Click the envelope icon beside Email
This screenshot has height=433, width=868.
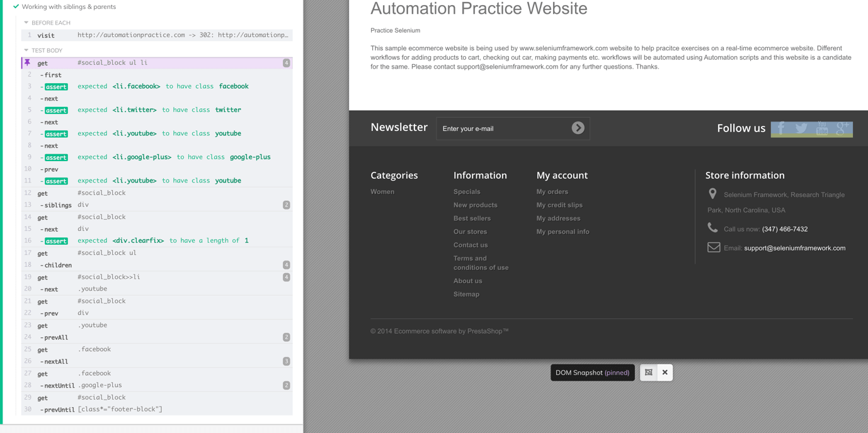(x=713, y=247)
